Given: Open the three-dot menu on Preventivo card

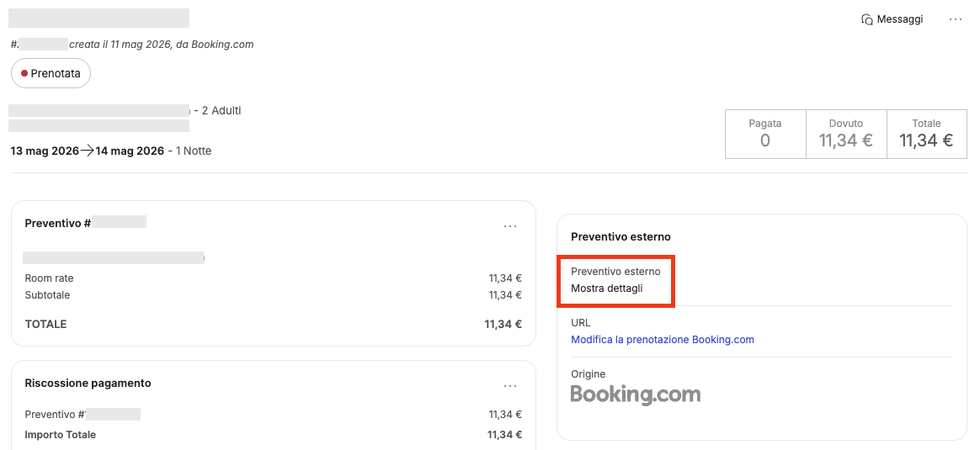Looking at the screenshot, I should pyautogui.click(x=510, y=226).
